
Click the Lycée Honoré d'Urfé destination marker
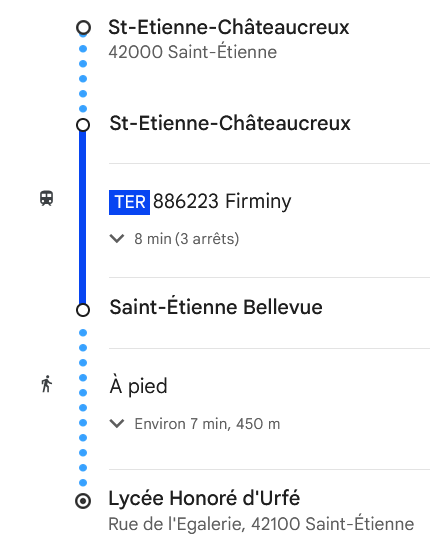(x=83, y=501)
